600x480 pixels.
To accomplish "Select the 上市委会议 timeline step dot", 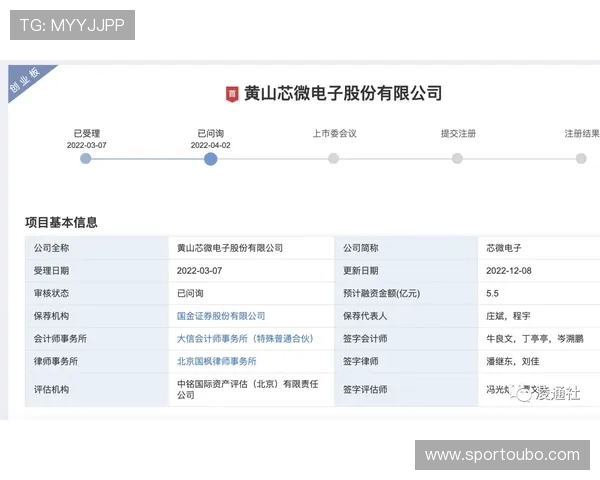I will (334, 158).
